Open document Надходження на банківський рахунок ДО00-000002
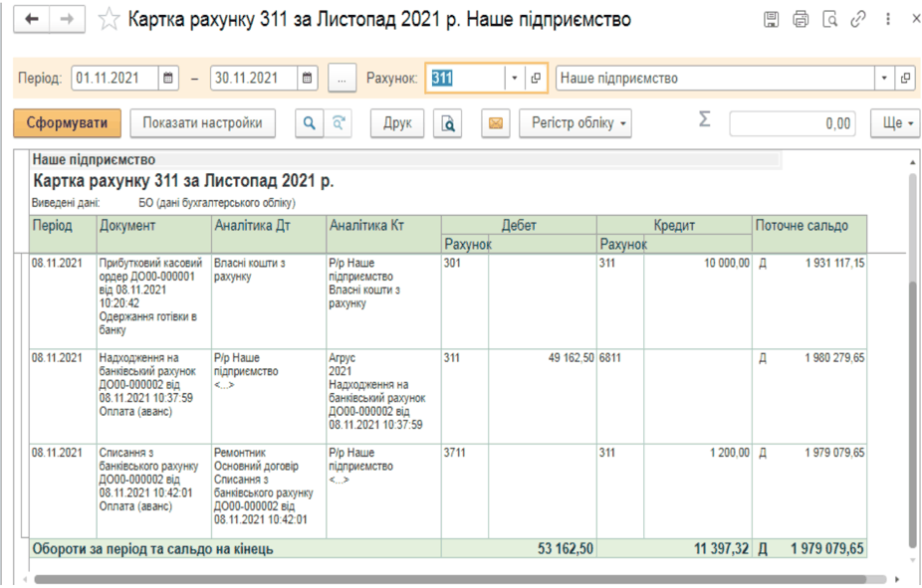The width and height of the screenshot is (922, 588). [x=154, y=396]
